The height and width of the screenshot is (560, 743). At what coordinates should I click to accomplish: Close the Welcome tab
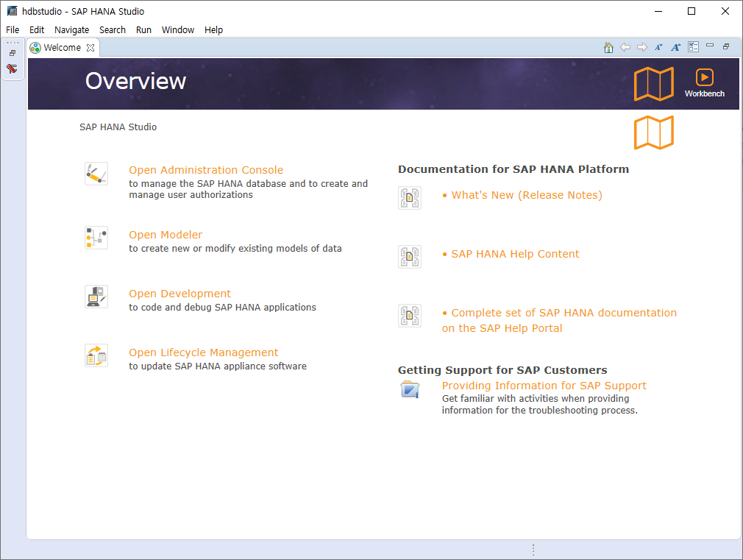tap(90, 48)
